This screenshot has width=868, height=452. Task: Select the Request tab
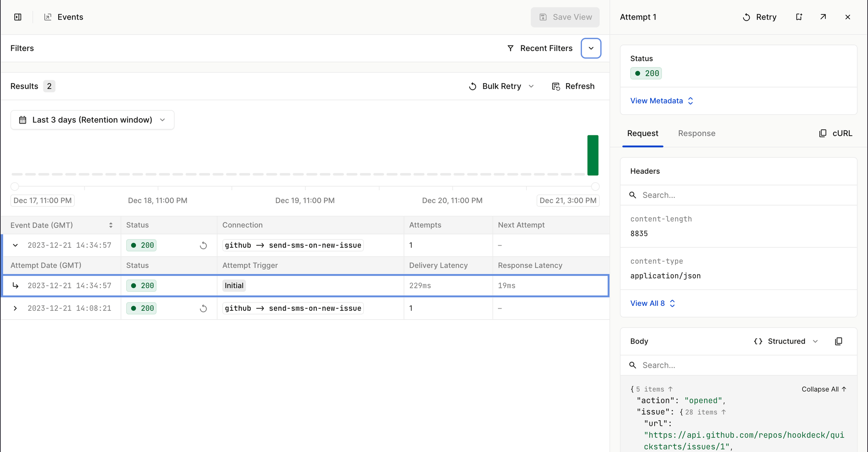(x=642, y=133)
